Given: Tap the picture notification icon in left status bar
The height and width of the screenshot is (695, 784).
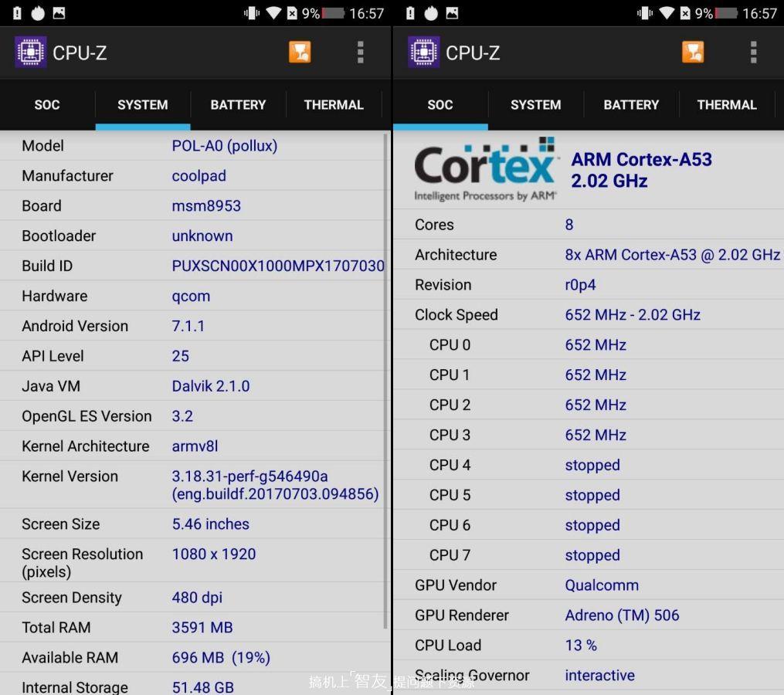Looking at the screenshot, I should point(59,13).
